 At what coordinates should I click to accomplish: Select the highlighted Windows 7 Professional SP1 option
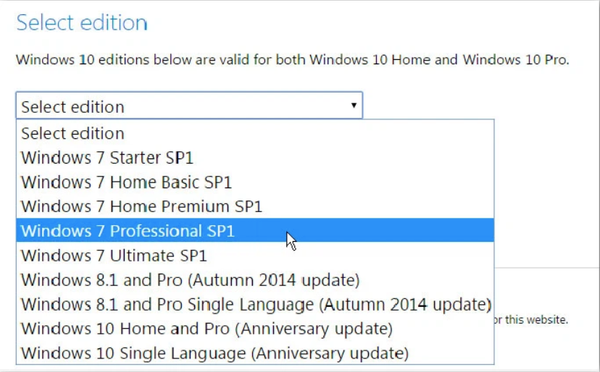(255, 230)
